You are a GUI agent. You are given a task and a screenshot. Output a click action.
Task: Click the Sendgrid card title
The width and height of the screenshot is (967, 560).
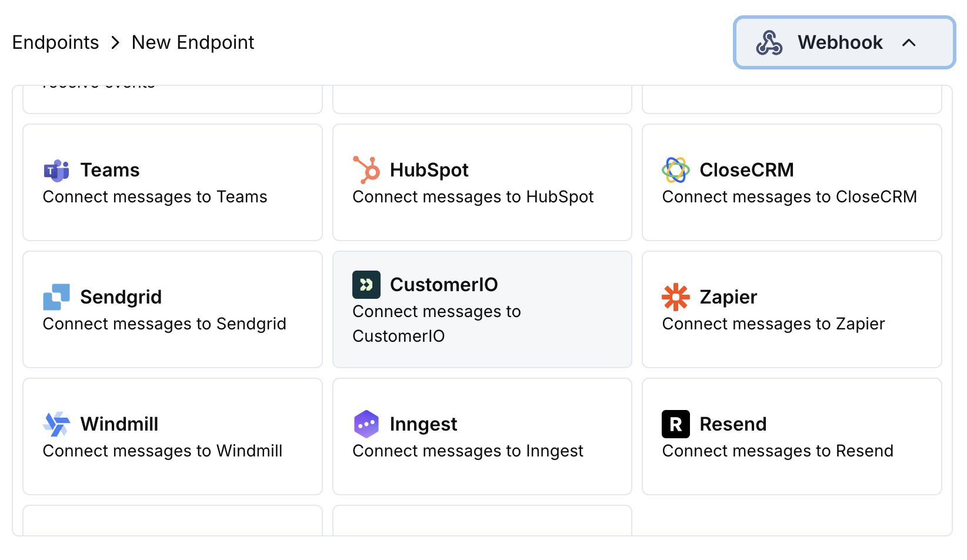coord(121,297)
